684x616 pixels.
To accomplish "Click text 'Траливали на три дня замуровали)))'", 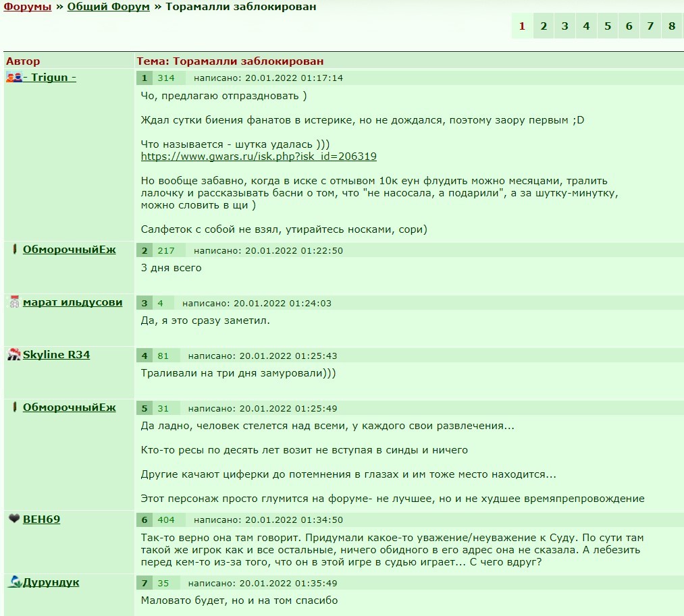I will click(x=238, y=373).
